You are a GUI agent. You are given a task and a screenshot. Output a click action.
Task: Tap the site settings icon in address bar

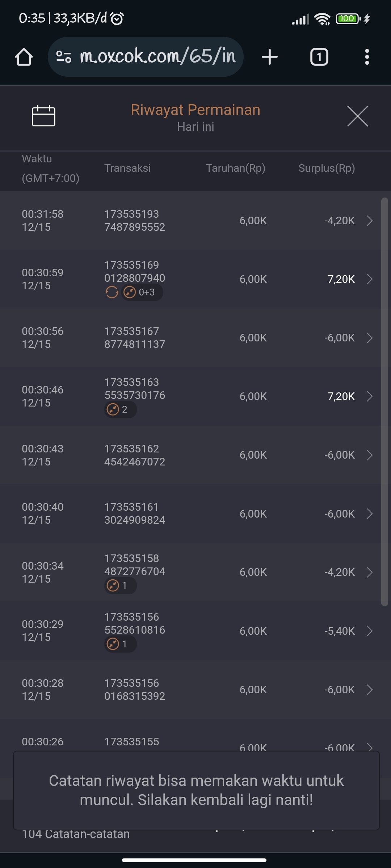click(x=64, y=57)
